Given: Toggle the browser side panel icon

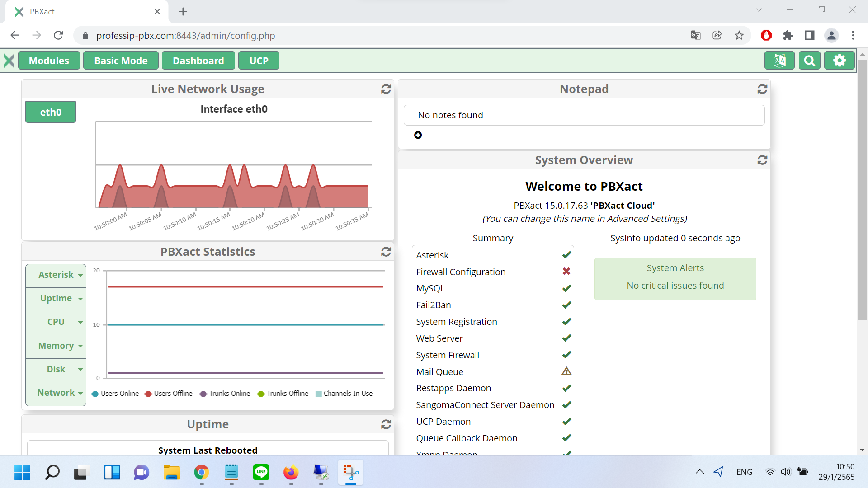Looking at the screenshot, I should [810, 35].
